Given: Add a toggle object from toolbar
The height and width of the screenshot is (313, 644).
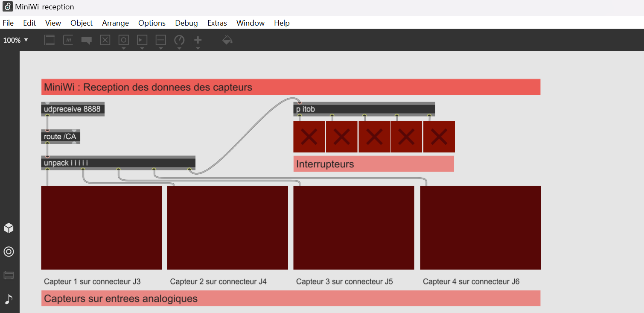Looking at the screenshot, I should point(105,40).
